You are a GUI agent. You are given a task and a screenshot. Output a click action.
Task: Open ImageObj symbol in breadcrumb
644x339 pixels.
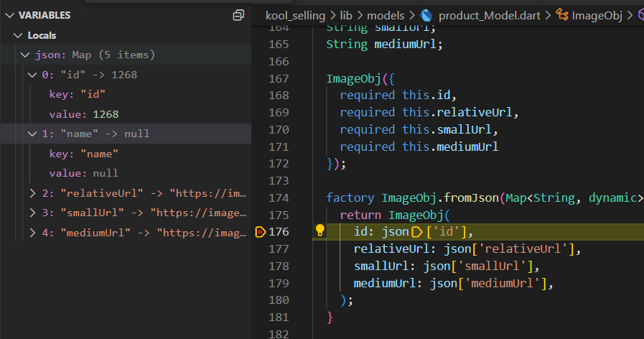click(597, 16)
